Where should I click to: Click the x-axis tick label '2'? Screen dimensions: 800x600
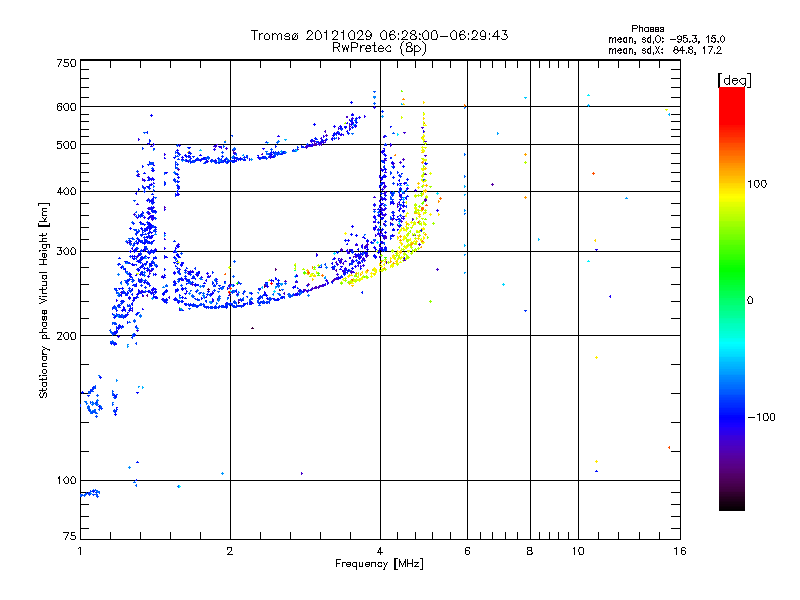[x=230, y=551]
